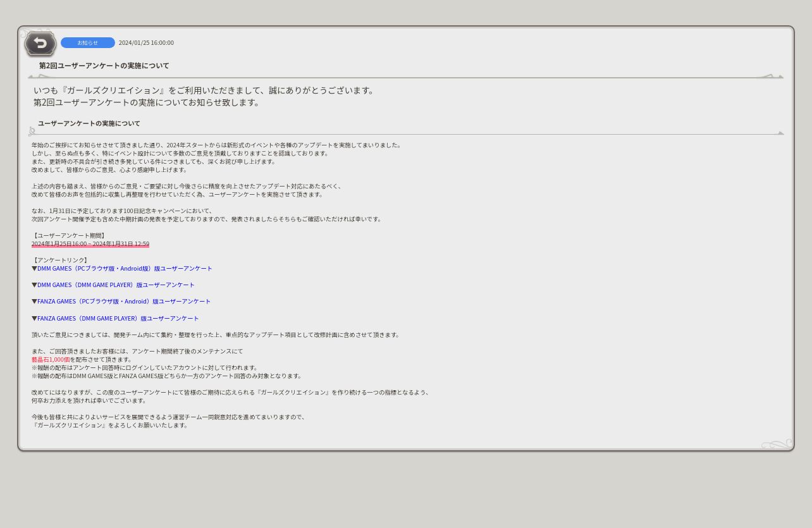Click the note ※報酬の配布はアンケート回答時にログイン
Image resolution: width=812 pixels, height=528 pixels.
click(x=145, y=367)
